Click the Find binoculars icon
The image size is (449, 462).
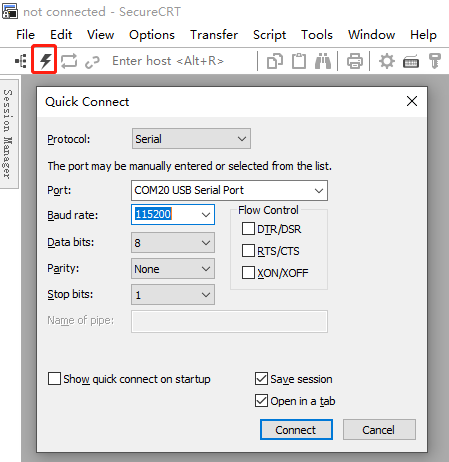(x=323, y=61)
